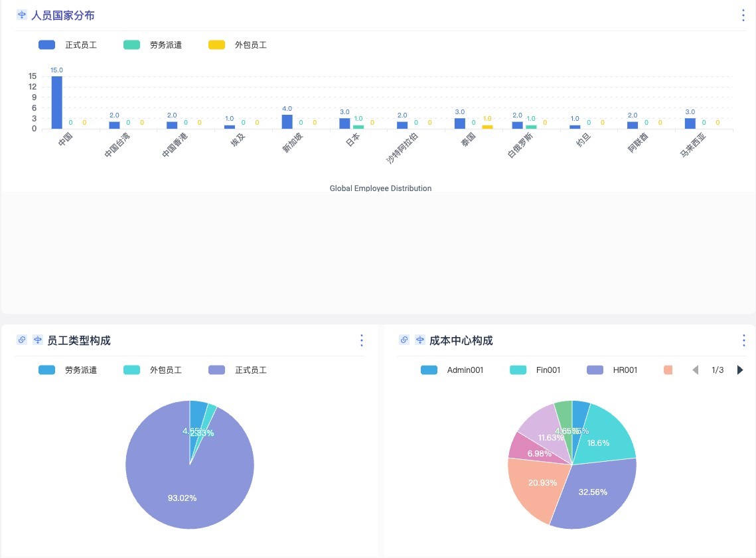
Task: Click the filter icon left of 员工类型构成 title
Action: (37, 340)
